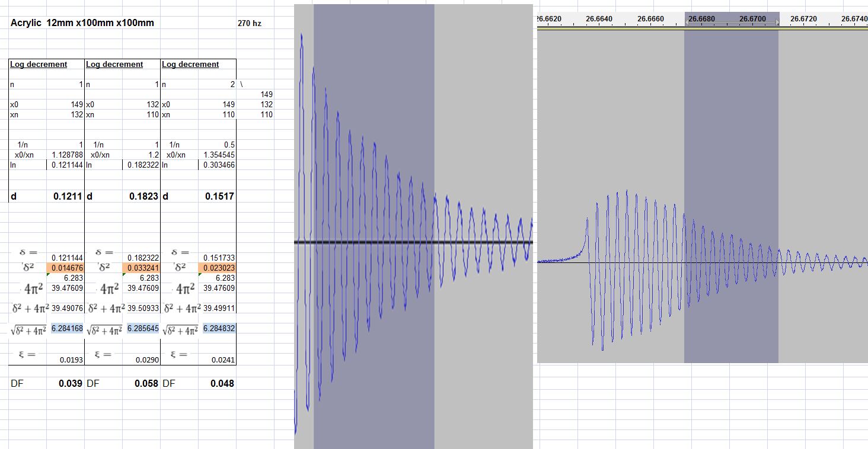Viewport: 868px width, 449px height.
Task: Click the '270 hz' frequency cell
Action: point(249,24)
